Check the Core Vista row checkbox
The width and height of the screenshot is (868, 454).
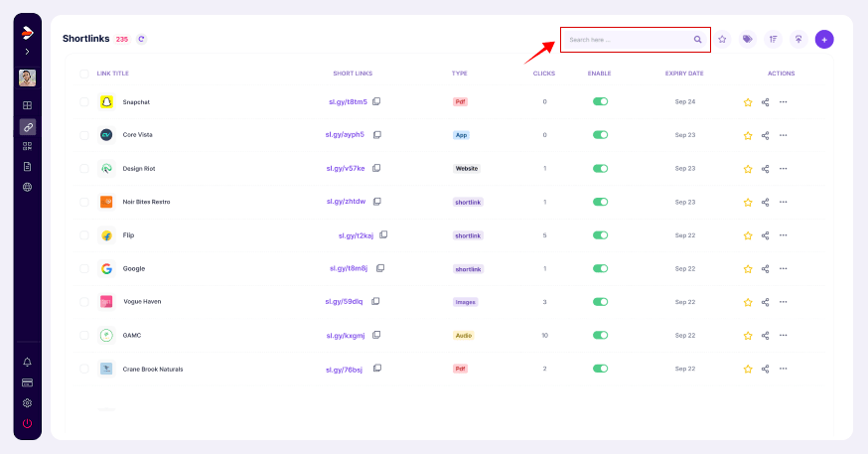point(84,135)
